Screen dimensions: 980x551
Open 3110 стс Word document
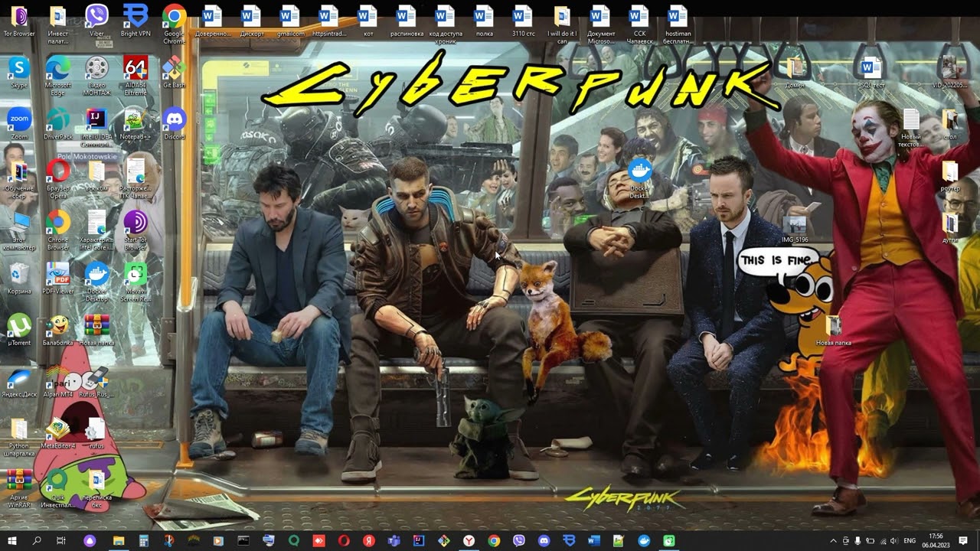(x=523, y=21)
